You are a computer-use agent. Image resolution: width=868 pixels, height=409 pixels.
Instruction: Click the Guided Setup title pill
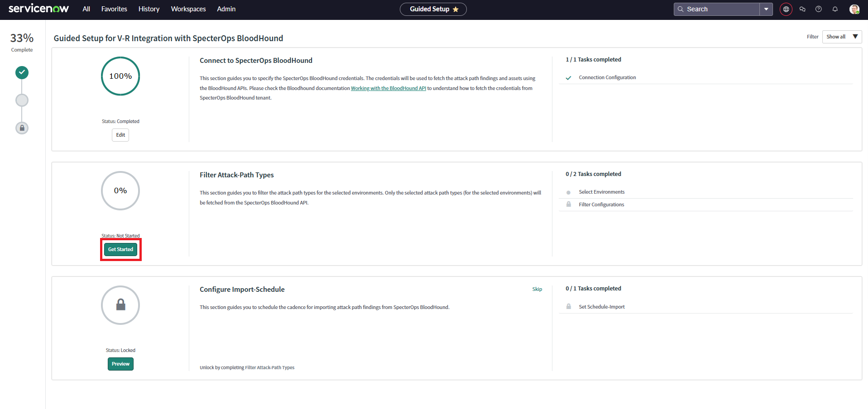433,9
